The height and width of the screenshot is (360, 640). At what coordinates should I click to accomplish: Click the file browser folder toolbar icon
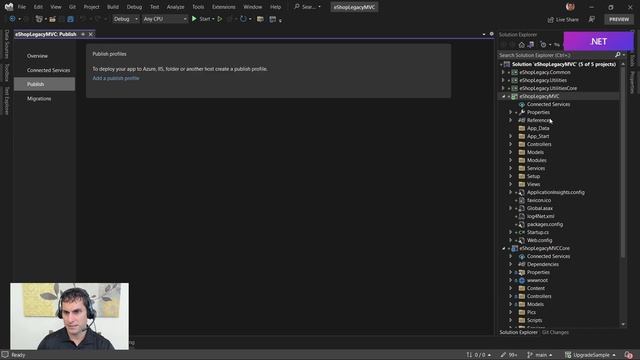point(260,19)
